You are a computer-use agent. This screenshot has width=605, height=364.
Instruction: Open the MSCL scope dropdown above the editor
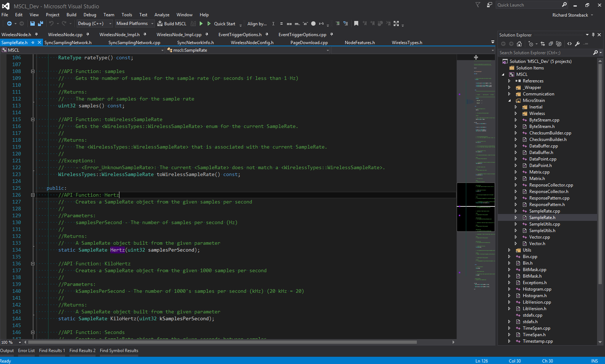[x=83, y=50]
